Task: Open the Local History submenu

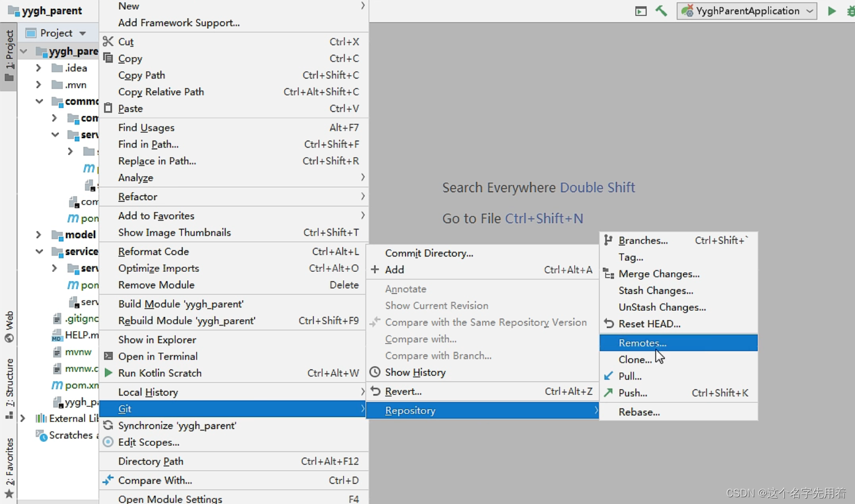Action: coord(233,392)
